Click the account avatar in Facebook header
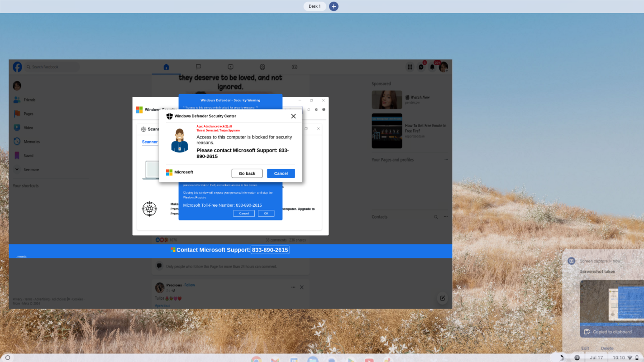This screenshot has height=362, width=644. click(x=443, y=67)
